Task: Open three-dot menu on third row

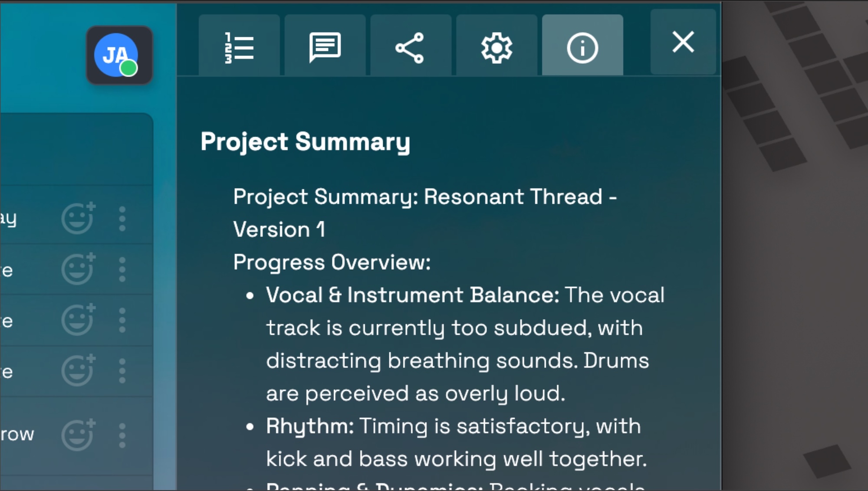Action: click(x=122, y=320)
